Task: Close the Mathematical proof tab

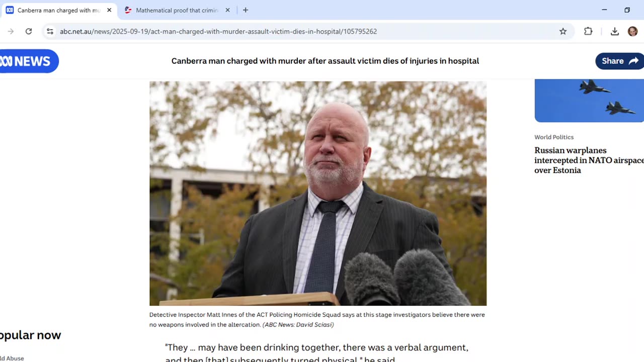Action: [227, 10]
